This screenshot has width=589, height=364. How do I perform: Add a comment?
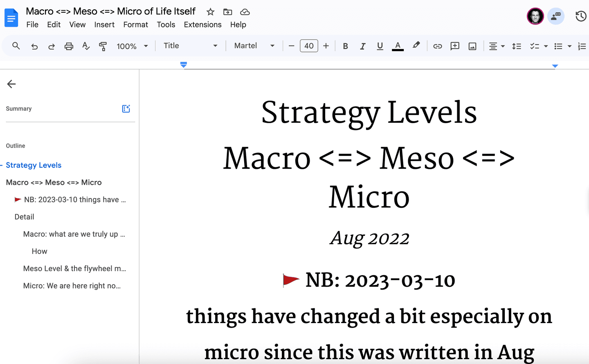[454, 46]
